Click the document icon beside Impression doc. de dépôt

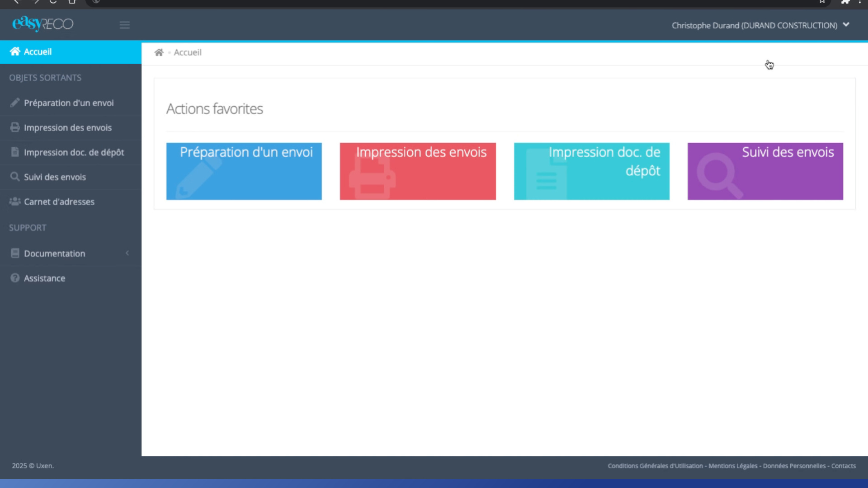pos(15,152)
